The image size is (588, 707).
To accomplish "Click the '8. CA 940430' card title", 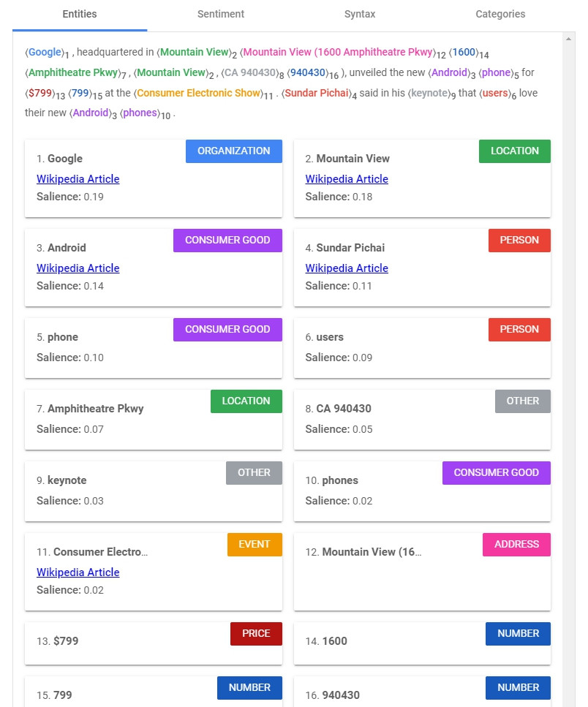I will click(338, 409).
